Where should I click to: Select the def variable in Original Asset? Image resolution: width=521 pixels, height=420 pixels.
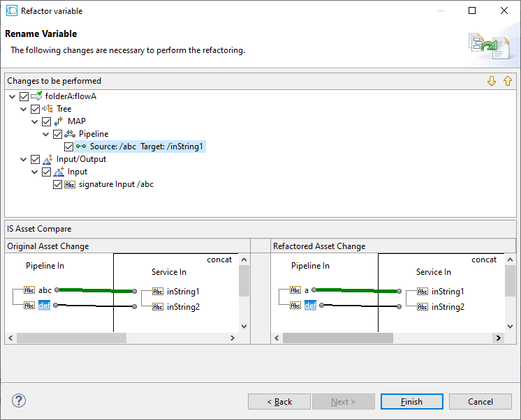(x=44, y=305)
